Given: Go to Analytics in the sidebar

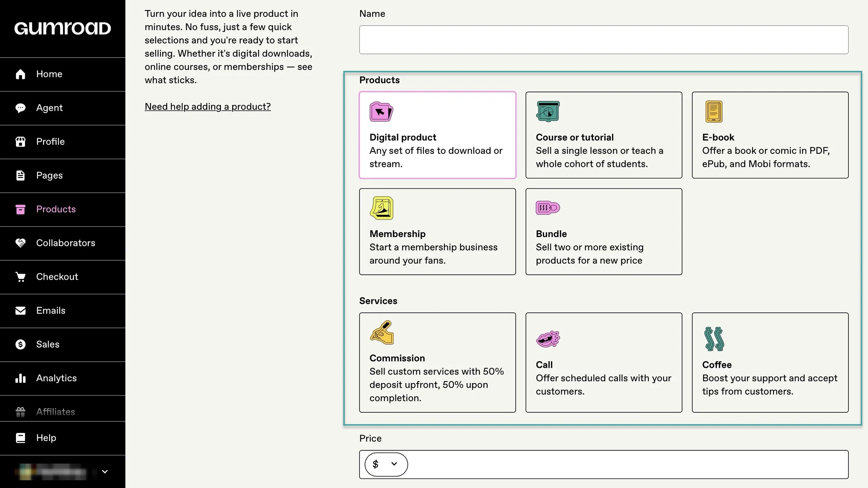Looking at the screenshot, I should [x=63, y=378].
